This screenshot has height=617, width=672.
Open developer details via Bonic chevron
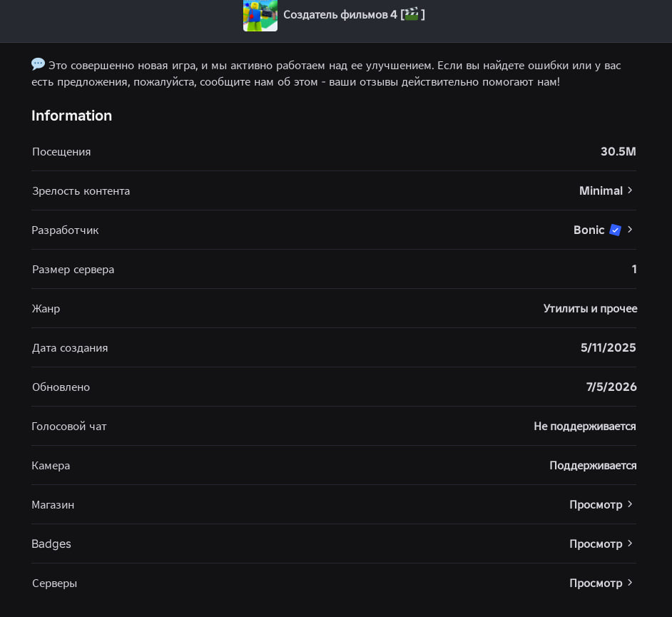click(630, 230)
